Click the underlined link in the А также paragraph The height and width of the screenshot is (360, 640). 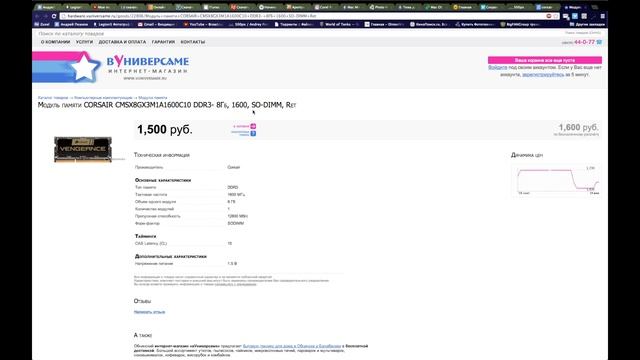coord(292,346)
